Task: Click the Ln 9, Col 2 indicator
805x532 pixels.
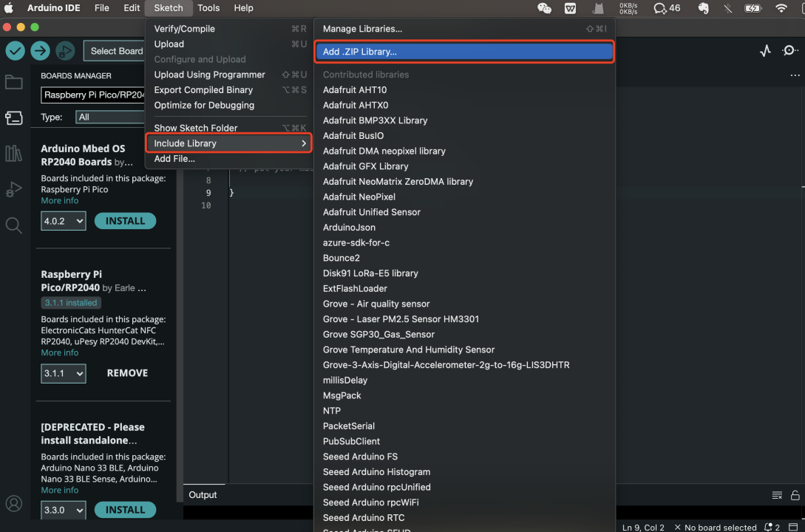Action: (x=643, y=527)
